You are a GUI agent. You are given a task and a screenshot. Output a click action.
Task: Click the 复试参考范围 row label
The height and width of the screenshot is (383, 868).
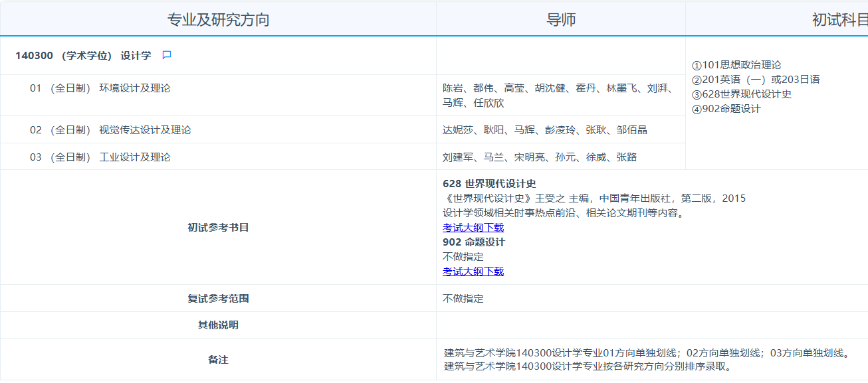point(218,299)
